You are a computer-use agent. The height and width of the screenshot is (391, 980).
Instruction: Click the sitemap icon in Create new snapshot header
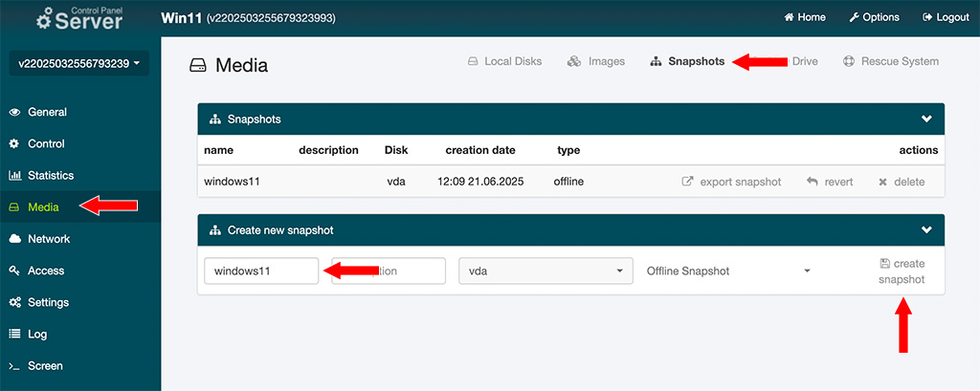pos(215,230)
